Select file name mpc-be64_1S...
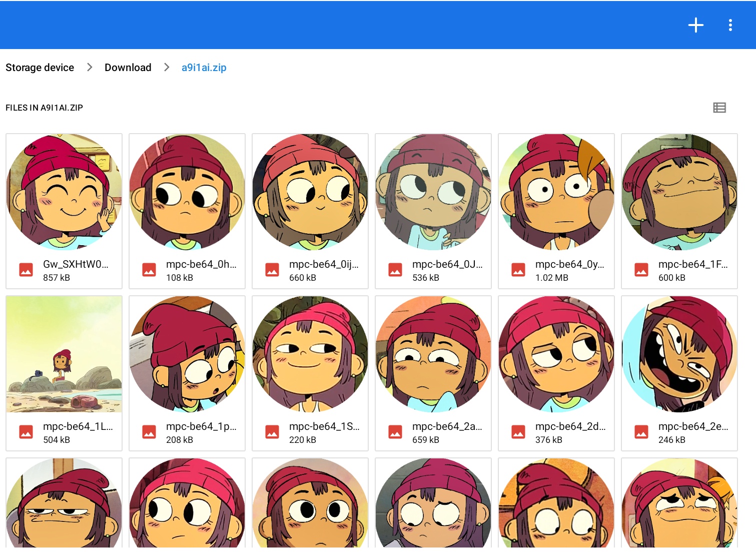The image size is (756, 552). 324,426
